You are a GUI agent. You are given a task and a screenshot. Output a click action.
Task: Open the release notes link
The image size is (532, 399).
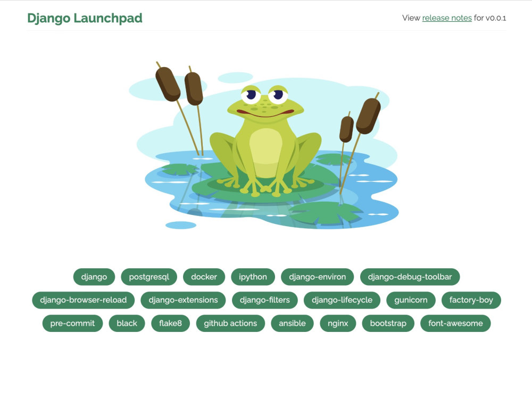pos(447,18)
